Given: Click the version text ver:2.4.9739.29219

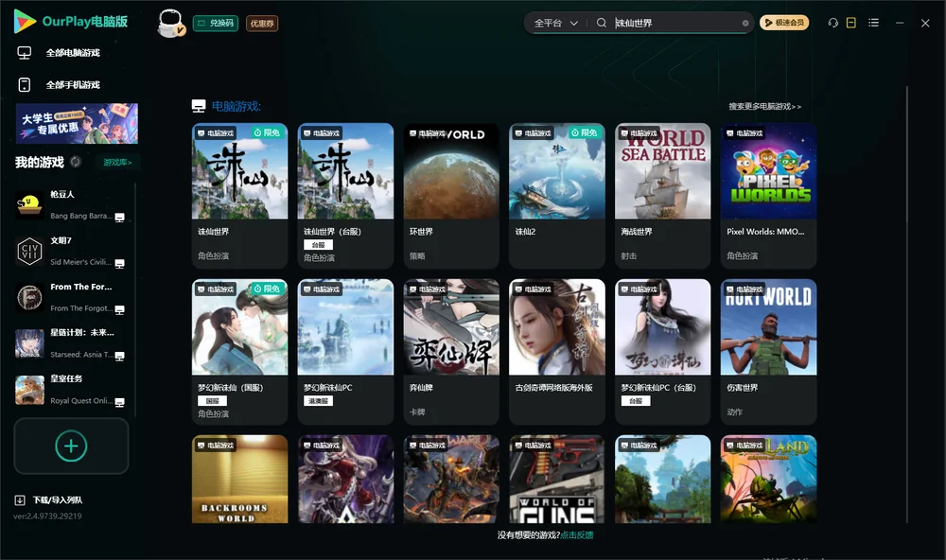Looking at the screenshot, I should click(47, 516).
